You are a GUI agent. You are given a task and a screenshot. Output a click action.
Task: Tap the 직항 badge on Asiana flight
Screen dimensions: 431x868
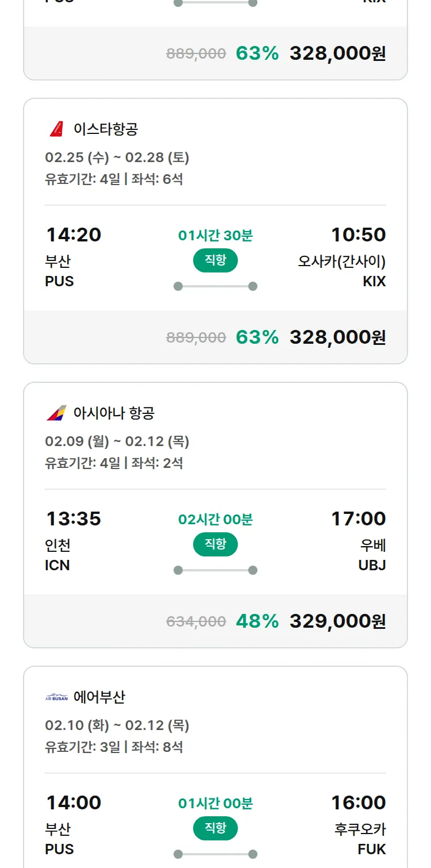pyautogui.click(x=215, y=544)
